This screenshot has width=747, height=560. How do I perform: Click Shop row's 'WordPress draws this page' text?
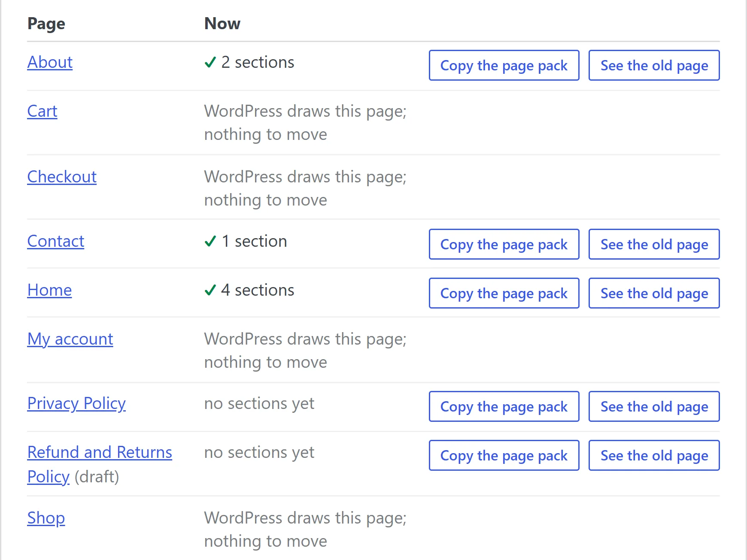coord(305,518)
